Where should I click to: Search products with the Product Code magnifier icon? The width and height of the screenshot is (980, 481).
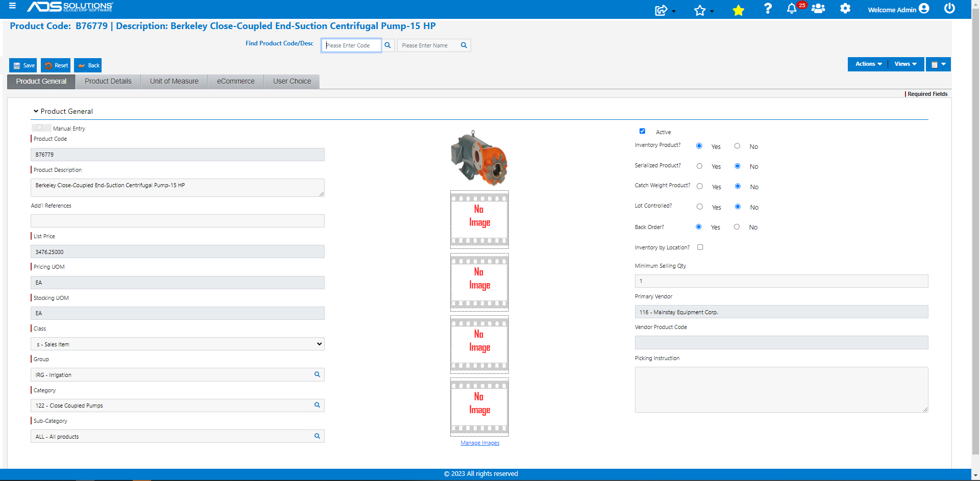pos(388,45)
